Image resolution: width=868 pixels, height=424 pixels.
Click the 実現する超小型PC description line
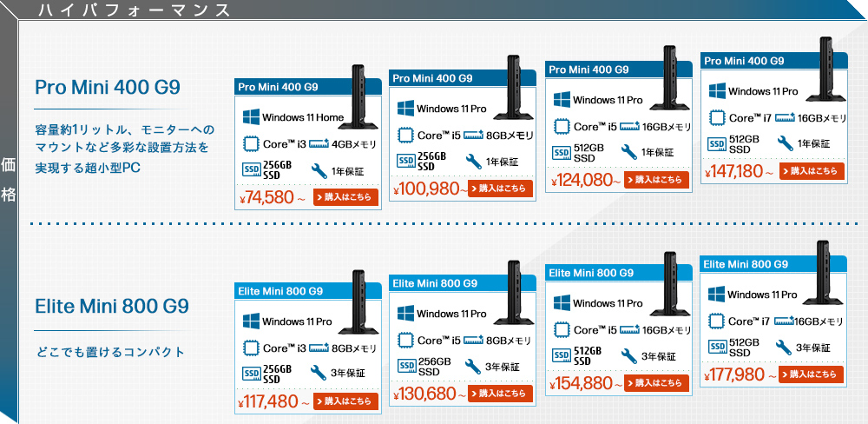point(88,168)
